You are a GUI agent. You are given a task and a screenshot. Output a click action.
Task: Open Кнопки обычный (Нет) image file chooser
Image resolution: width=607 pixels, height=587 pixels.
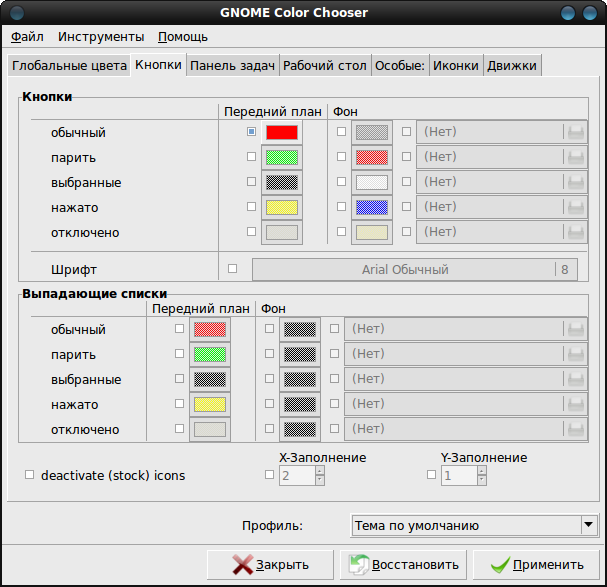click(502, 132)
